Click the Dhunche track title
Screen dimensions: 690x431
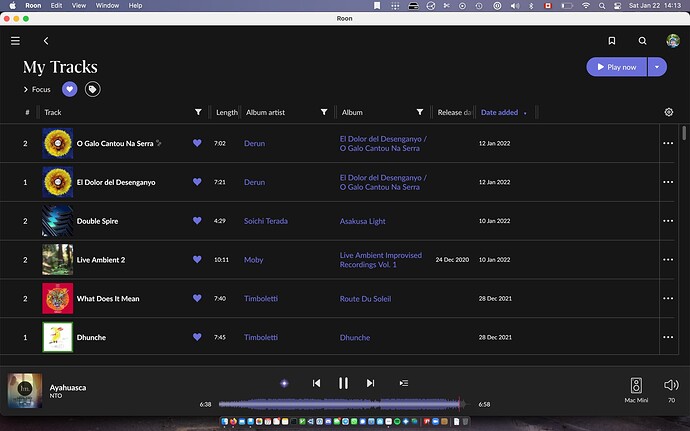coord(91,338)
